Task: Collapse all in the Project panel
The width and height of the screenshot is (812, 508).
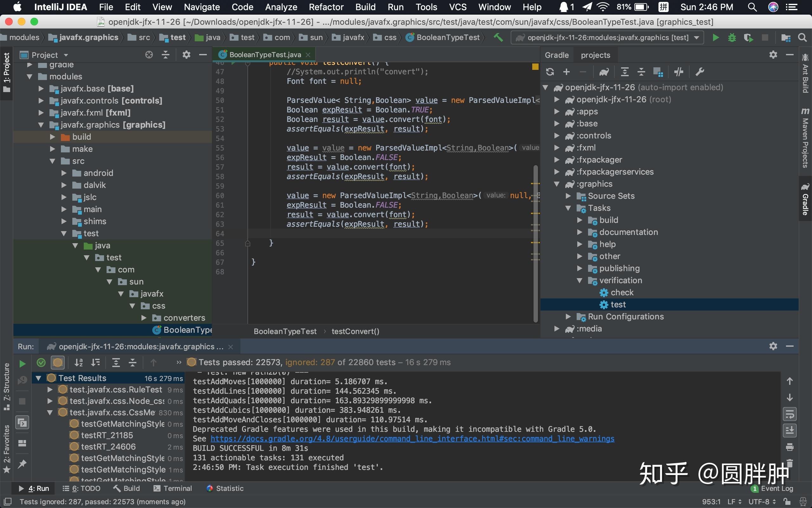Action: point(166,55)
